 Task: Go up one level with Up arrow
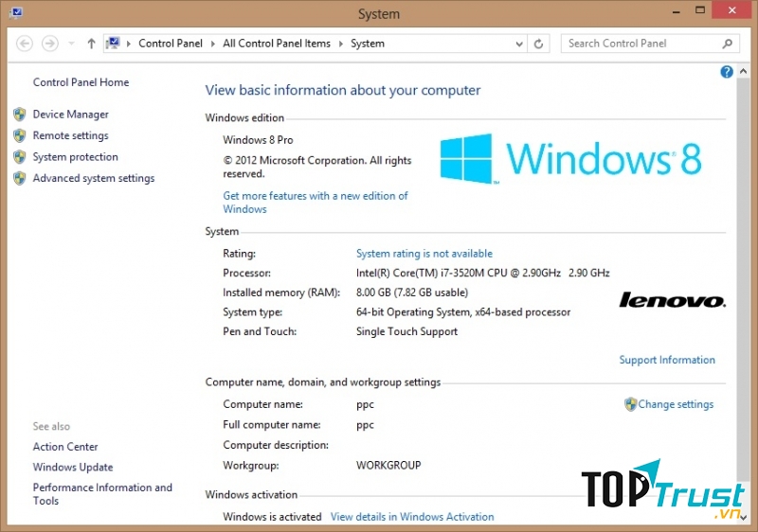tap(91, 44)
